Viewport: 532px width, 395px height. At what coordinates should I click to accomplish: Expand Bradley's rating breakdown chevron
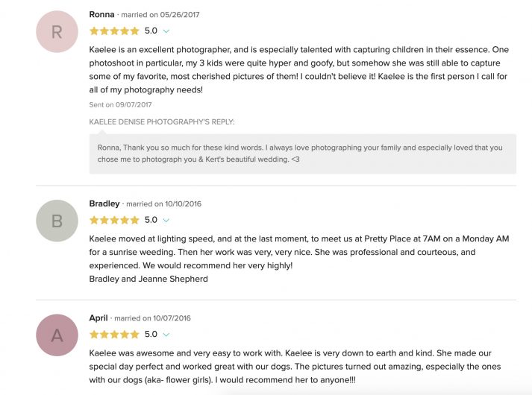166,221
